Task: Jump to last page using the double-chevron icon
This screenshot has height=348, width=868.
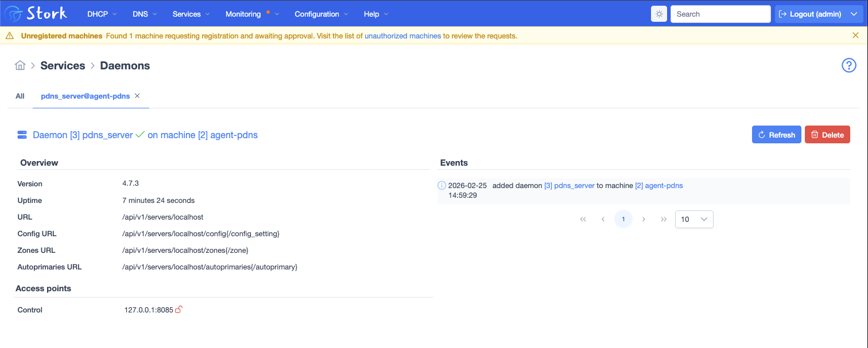Action: [664, 219]
